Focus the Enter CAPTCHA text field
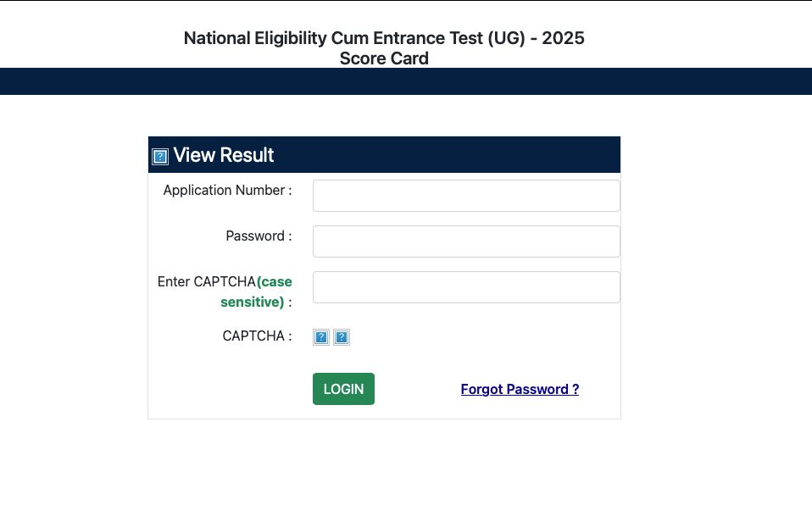The image size is (812, 516). (466, 287)
